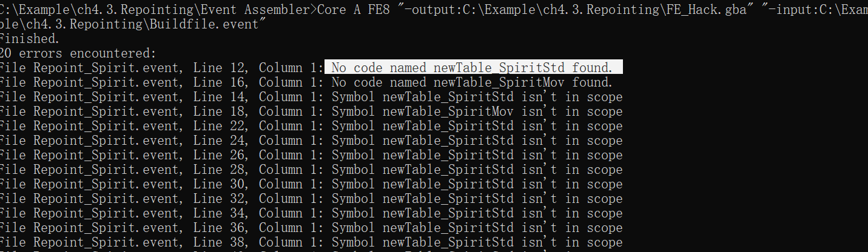
Task: Click the Line 30 scope error row
Action: 311,184
